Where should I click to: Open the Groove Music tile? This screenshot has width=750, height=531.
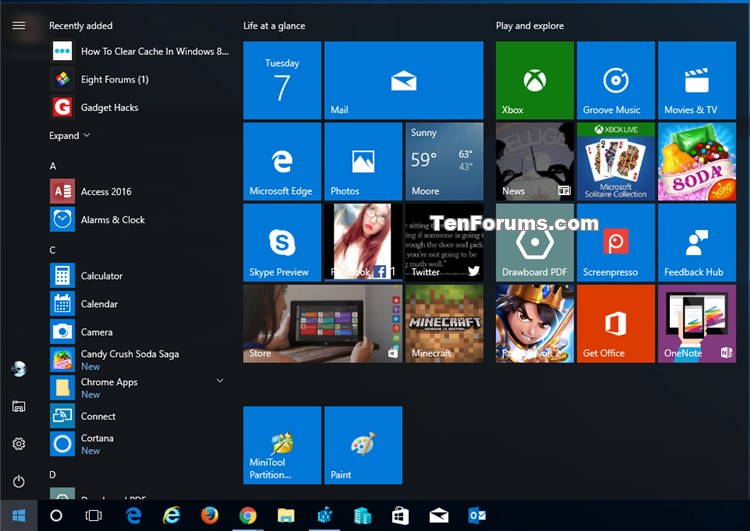point(616,80)
